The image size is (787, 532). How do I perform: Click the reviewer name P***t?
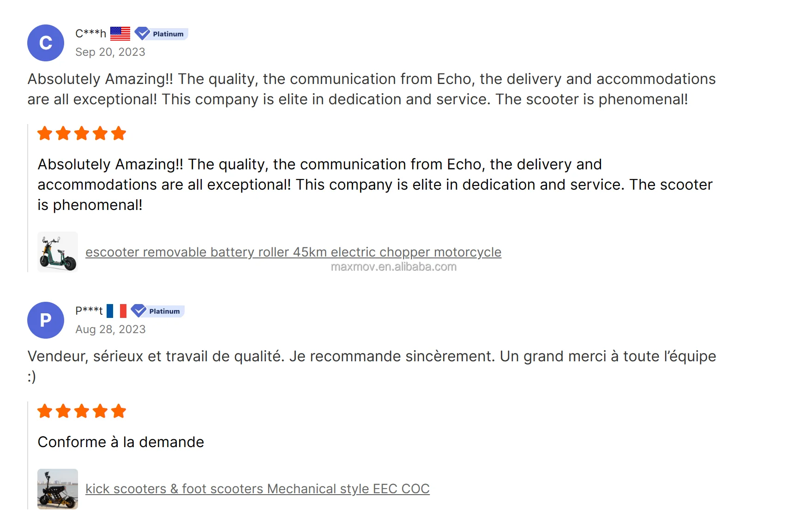[x=89, y=311]
